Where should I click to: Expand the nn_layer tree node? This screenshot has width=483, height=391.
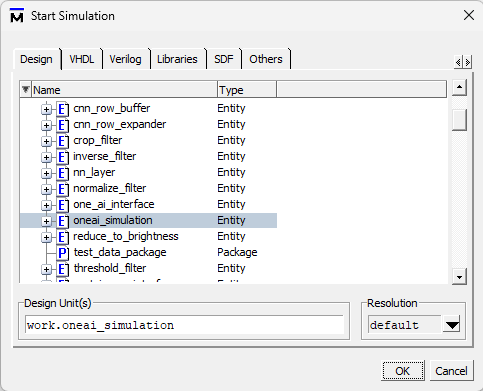point(46,173)
